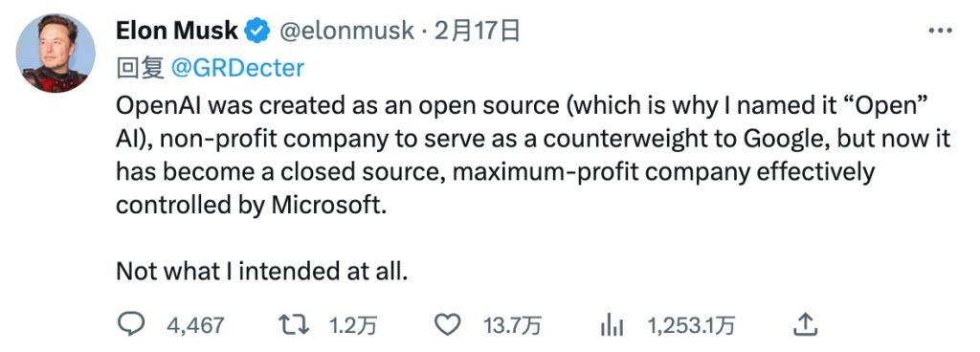Click the 1,253.1万 views count
The height and width of the screenshot is (352, 980).
pos(691,325)
